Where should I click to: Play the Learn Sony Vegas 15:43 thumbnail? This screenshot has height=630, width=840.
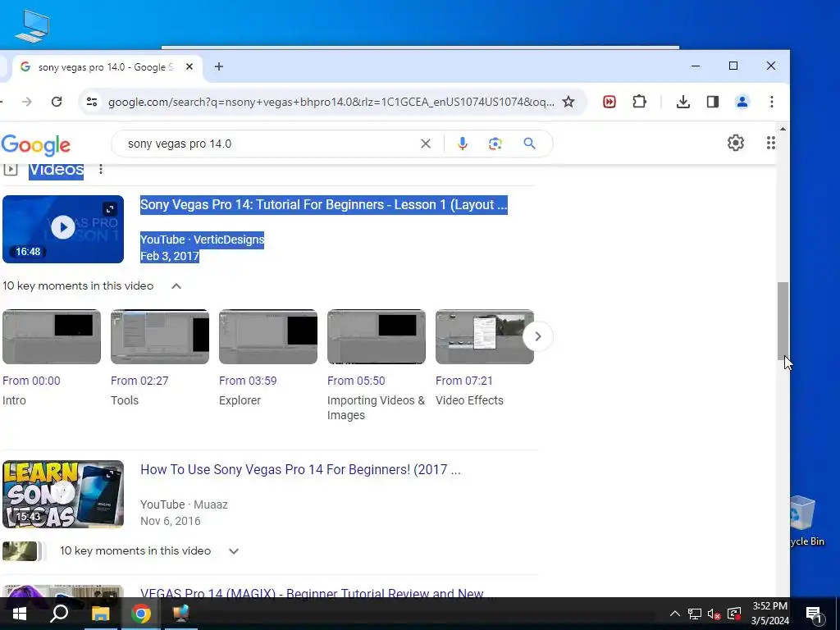(x=63, y=494)
